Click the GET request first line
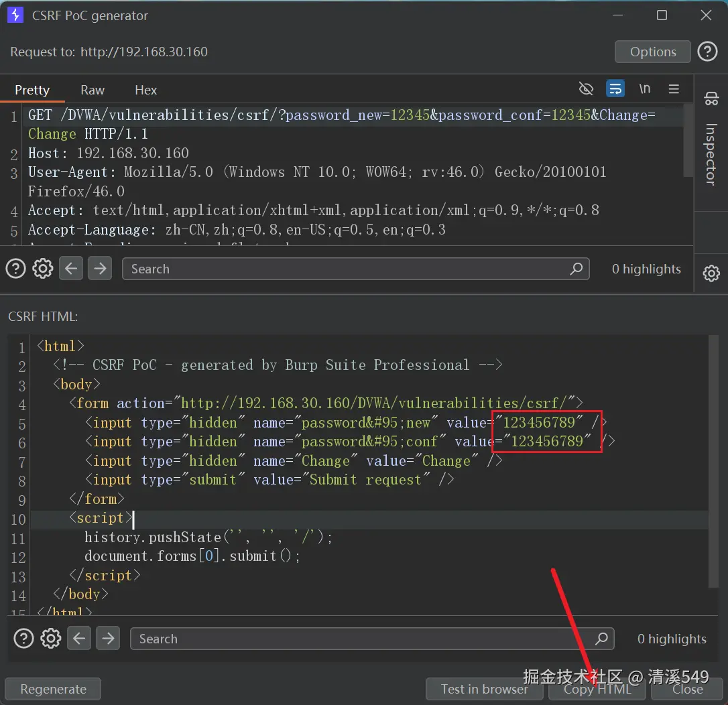The height and width of the screenshot is (705, 728). tap(342, 125)
